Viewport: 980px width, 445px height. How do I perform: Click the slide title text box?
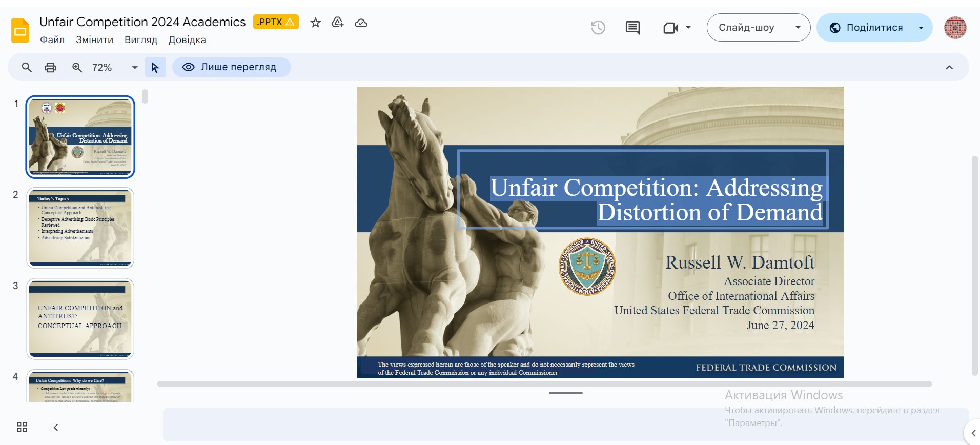click(643, 189)
